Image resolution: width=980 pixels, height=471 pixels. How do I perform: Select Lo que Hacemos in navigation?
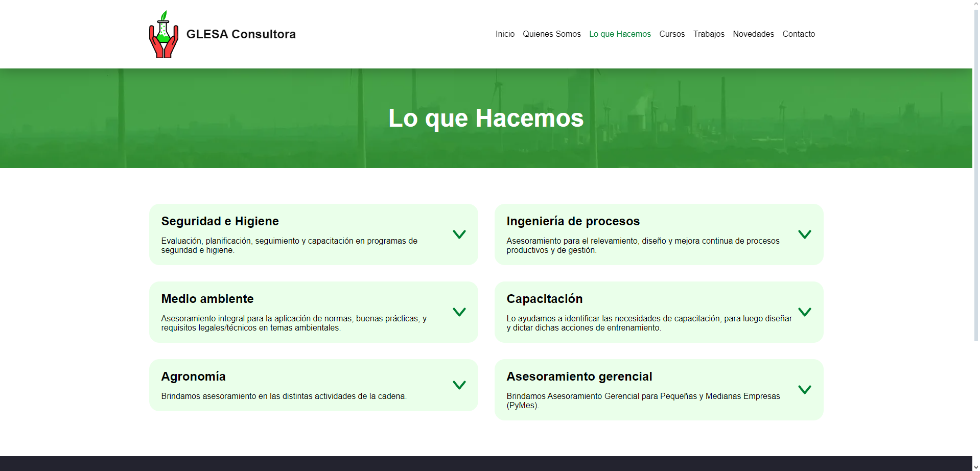click(x=620, y=34)
